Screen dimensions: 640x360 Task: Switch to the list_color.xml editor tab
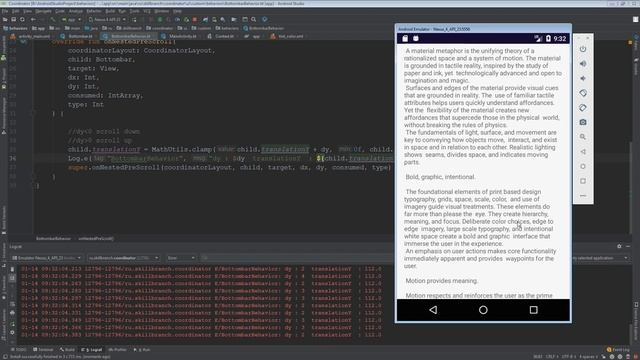pyautogui.click(x=288, y=36)
